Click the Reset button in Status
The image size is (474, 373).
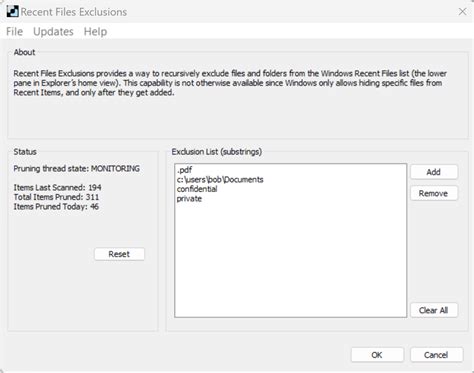coord(119,254)
